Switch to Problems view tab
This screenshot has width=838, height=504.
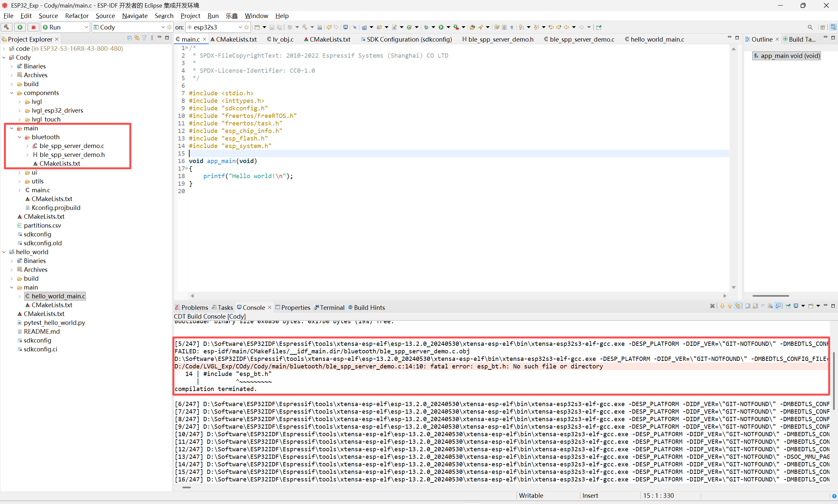coord(192,308)
